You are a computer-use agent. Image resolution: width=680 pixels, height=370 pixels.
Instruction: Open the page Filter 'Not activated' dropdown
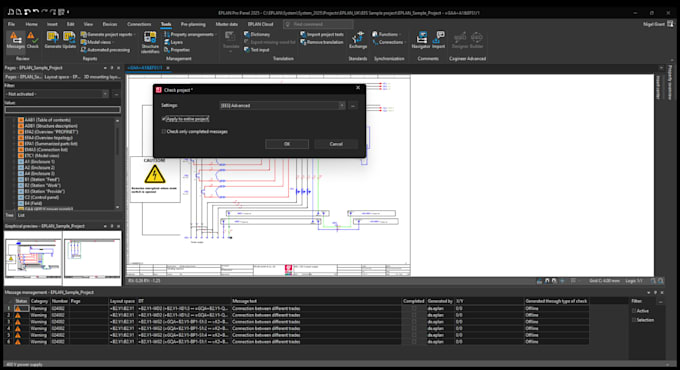pyautogui.click(x=105, y=94)
